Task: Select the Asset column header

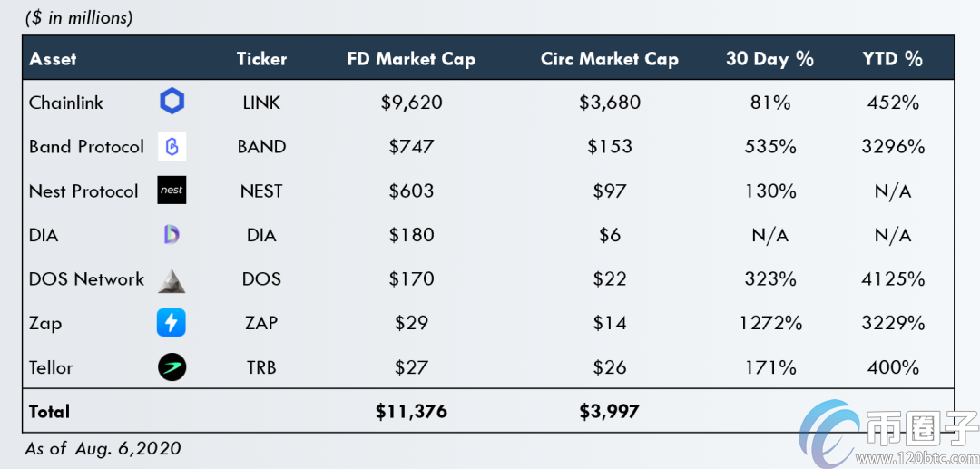Action: click(x=53, y=59)
